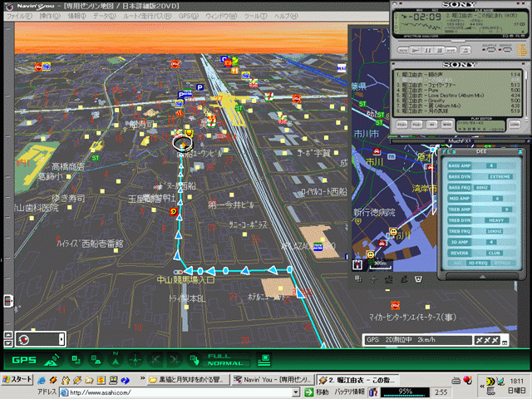Image resolution: width=532 pixels, height=399 pixels.
Task: Click the next track button in Sony player
Action: [451, 50]
